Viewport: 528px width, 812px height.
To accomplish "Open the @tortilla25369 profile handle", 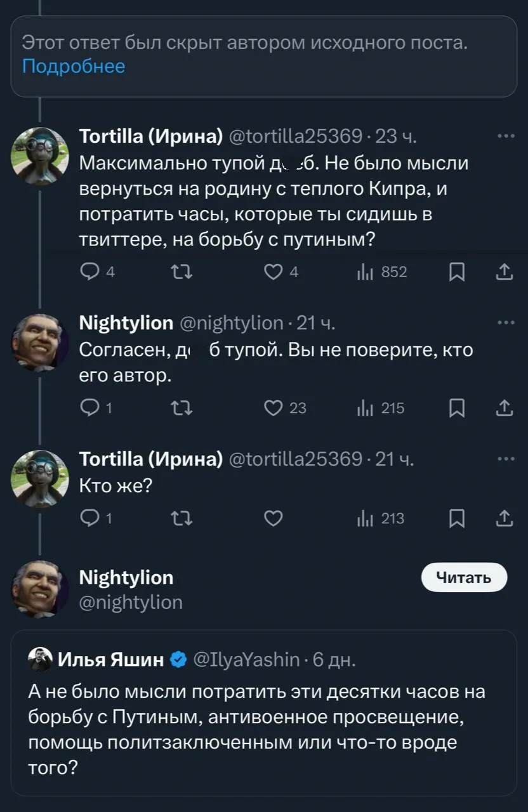I will click(x=294, y=136).
